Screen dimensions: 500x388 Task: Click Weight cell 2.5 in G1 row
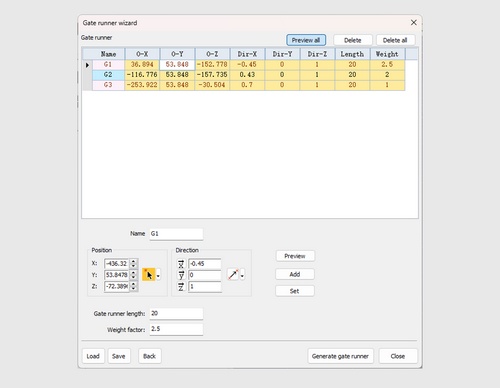(387, 65)
